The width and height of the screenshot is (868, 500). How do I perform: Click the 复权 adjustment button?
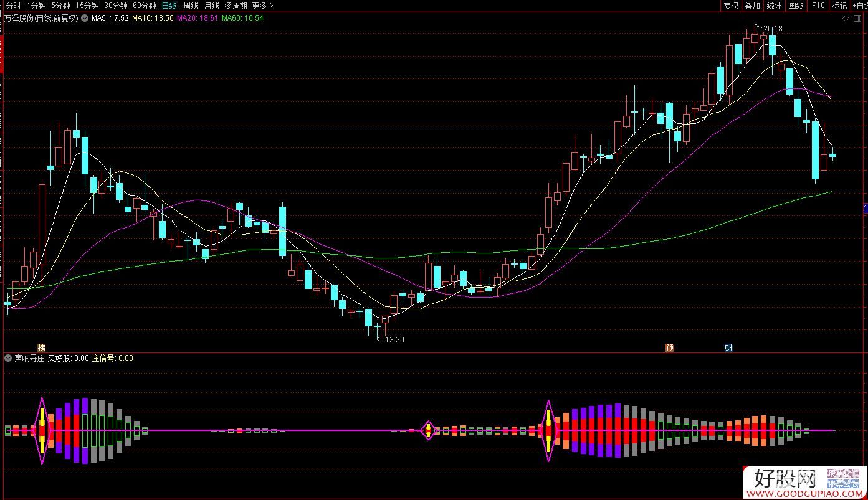click(731, 6)
